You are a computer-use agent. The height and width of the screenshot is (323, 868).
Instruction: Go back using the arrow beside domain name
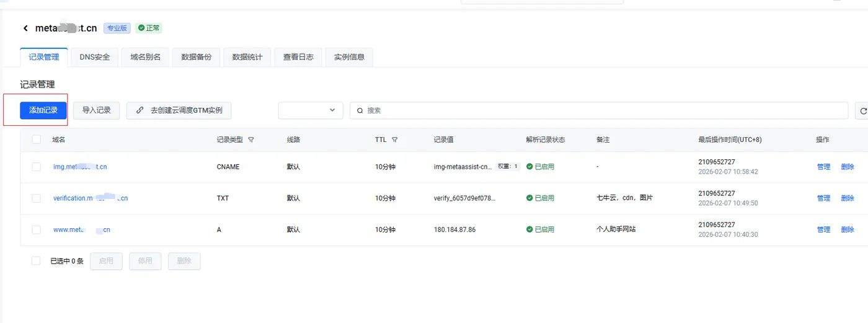tap(25, 29)
